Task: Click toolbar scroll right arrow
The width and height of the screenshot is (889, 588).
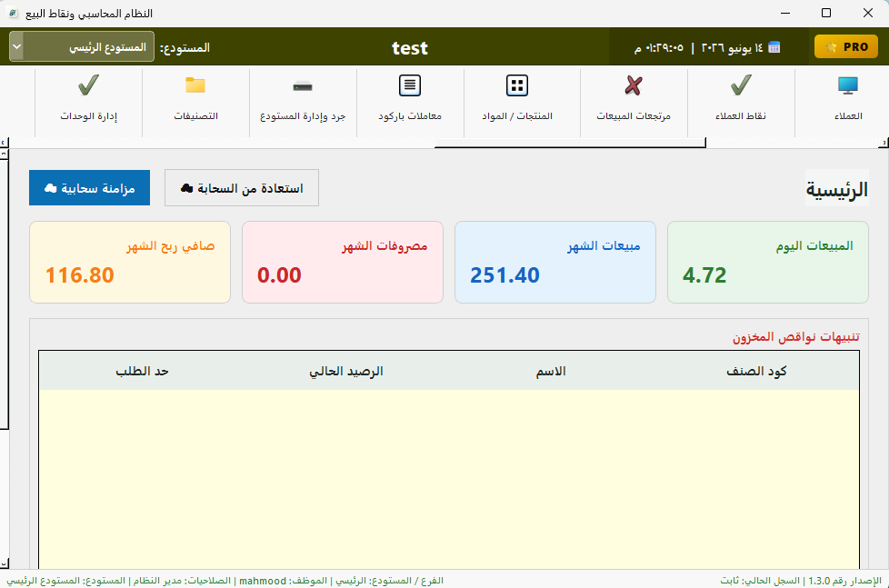Action: (884, 143)
